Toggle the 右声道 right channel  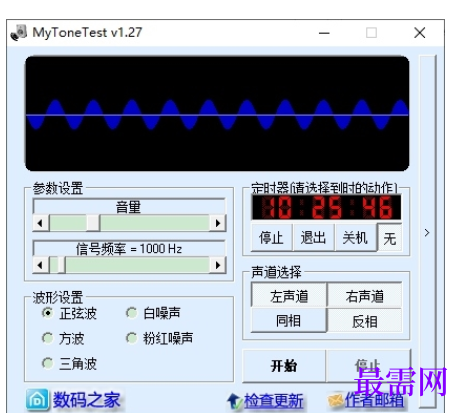[x=365, y=296]
